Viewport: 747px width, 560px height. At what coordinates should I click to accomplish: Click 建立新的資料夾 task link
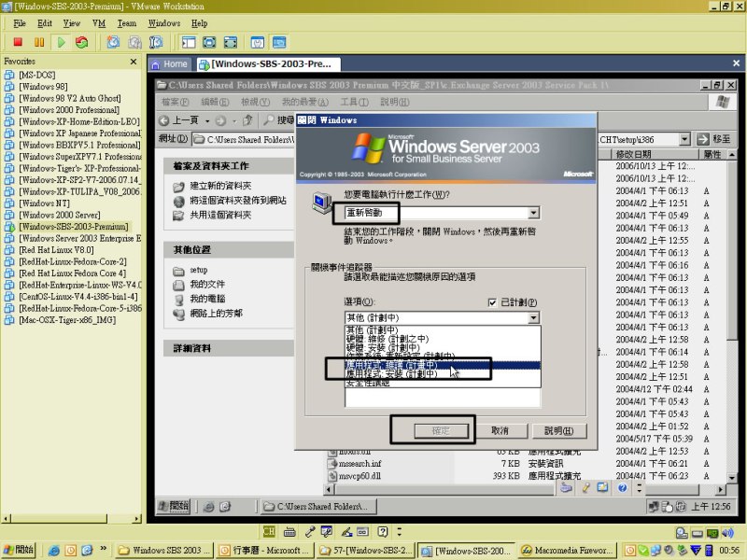pos(220,186)
